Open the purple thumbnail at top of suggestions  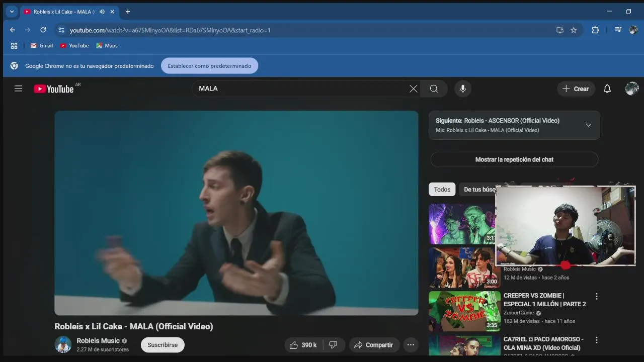click(462, 224)
